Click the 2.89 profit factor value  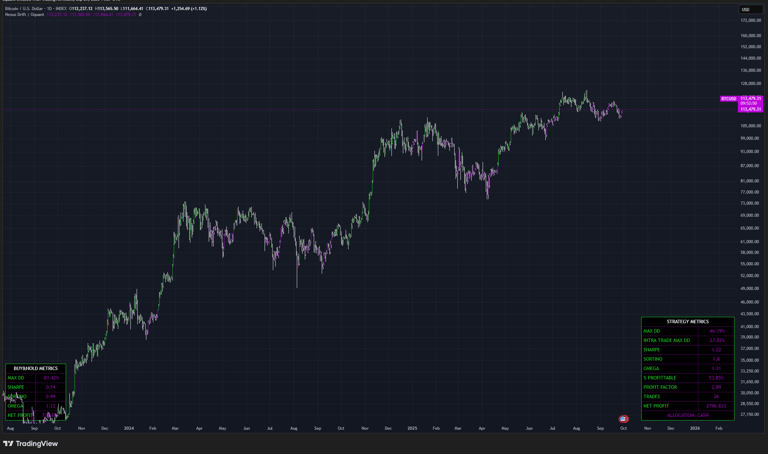tap(716, 387)
